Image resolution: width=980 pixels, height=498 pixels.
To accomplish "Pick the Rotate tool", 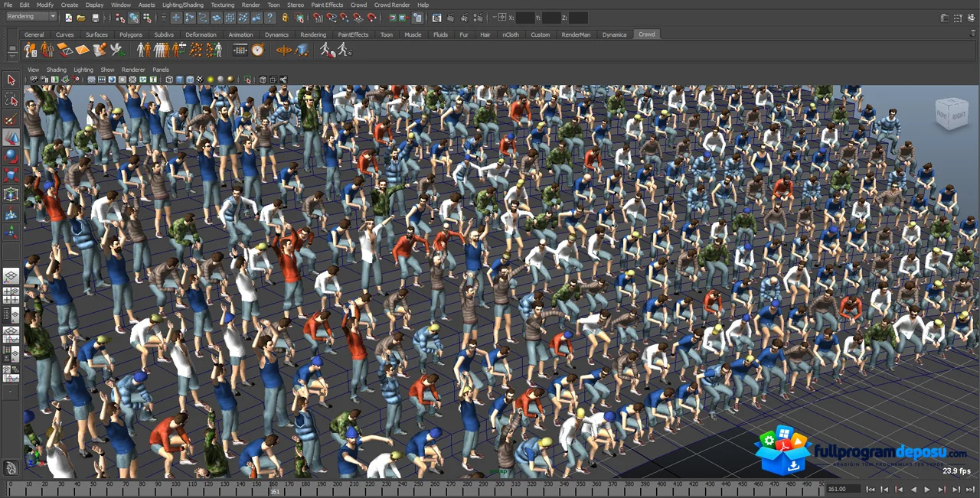I will click(x=11, y=156).
